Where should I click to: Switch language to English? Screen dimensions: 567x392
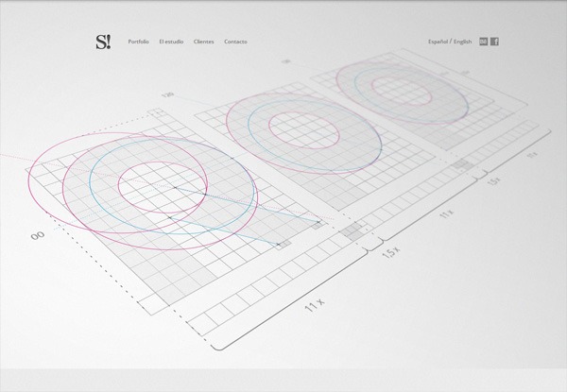coord(463,42)
